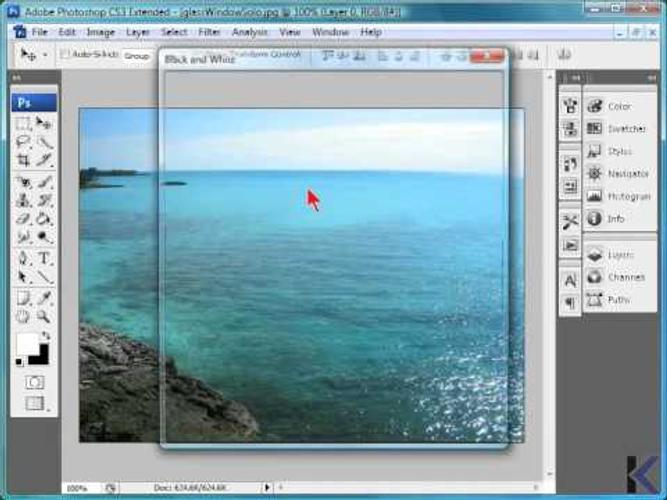Open the Image menu
The height and width of the screenshot is (500, 667).
[x=101, y=32]
